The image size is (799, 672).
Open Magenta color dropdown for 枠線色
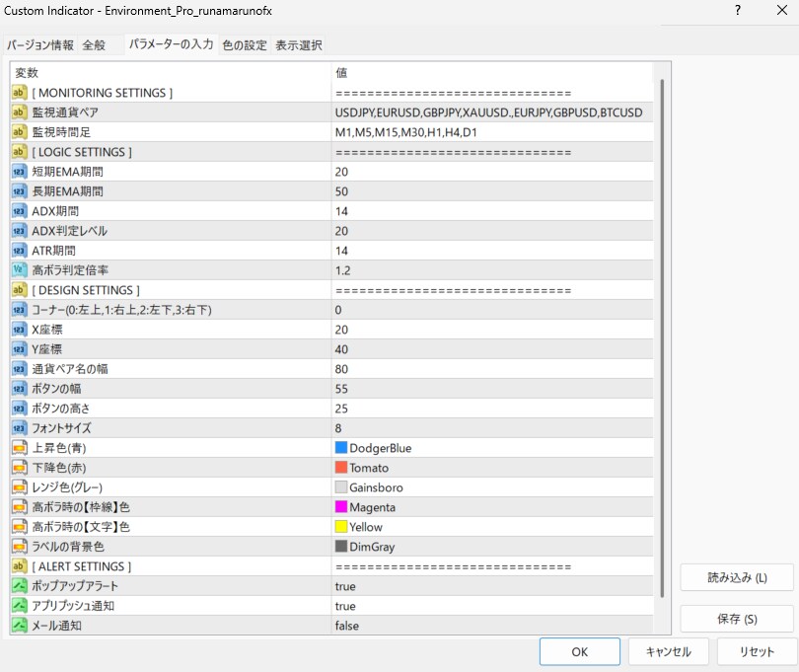(492, 507)
